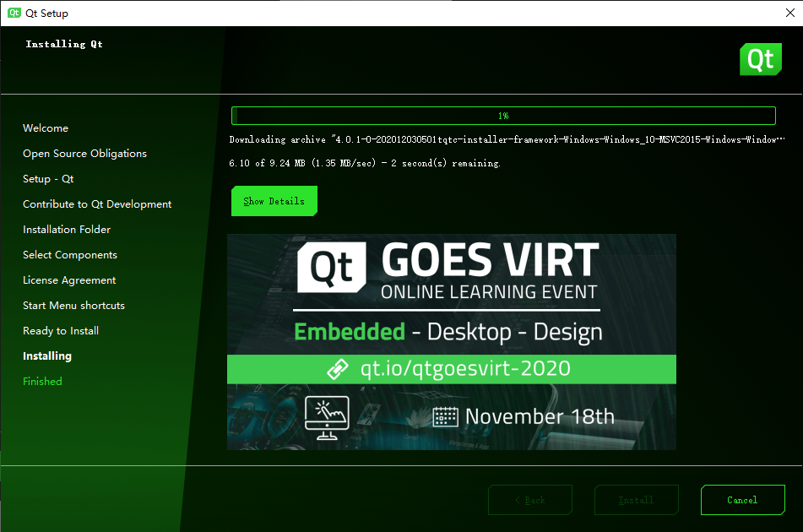Select the Open Source Obligations step
This screenshot has height=532, width=803.
[84, 153]
